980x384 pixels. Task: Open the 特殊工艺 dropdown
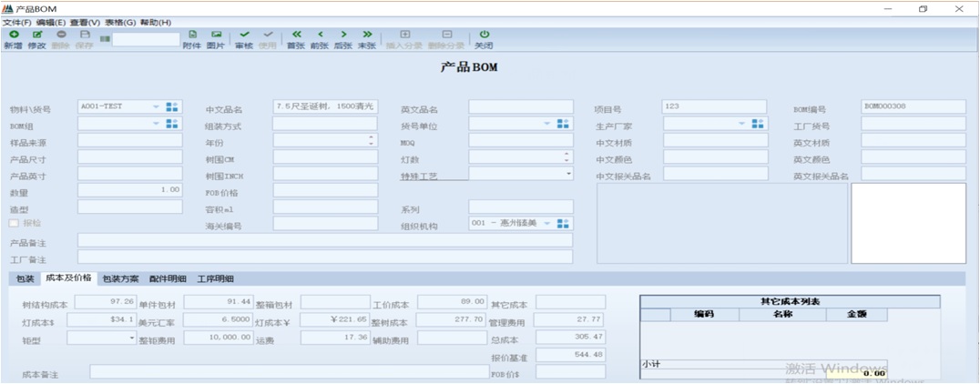pyautogui.click(x=568, y=173)
